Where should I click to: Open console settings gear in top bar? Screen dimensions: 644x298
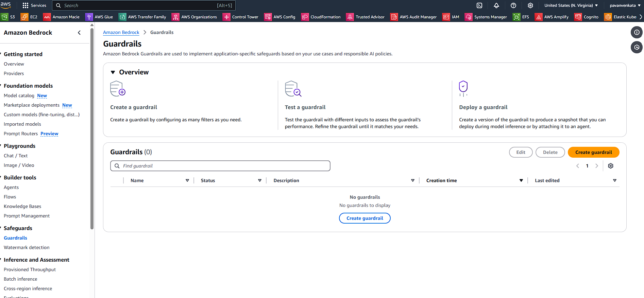tap(530, 5)
